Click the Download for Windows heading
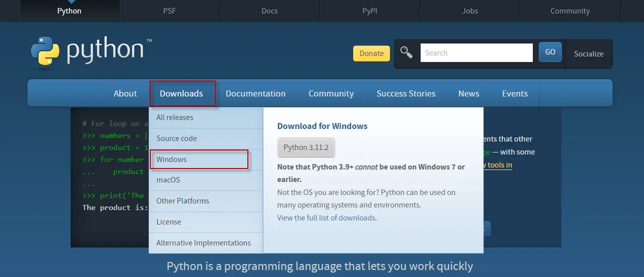Screen dimensions: 644x277 [x=323, y=126]
